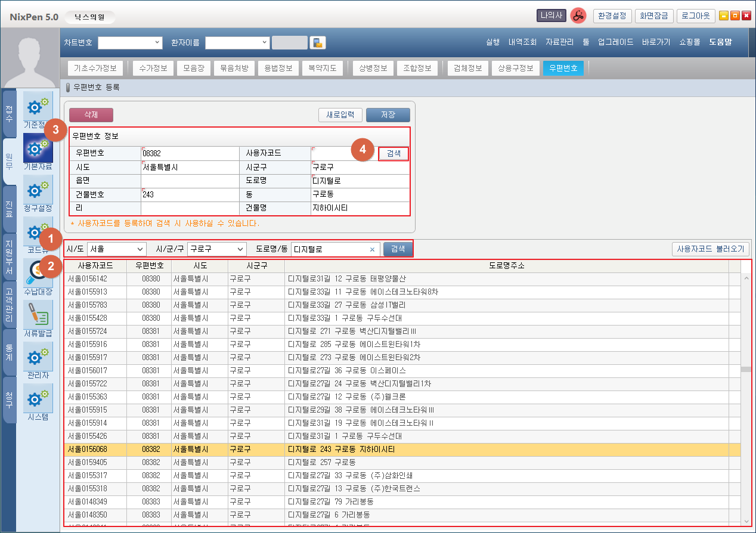Open the 청구설정 gear icon
The width and height of the screenshot is (756, 533).
click(x=38, y=190)
